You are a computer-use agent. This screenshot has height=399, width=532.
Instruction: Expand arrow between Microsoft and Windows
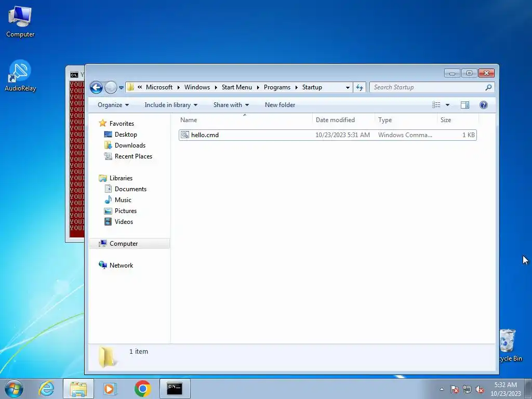(x=179, y=87)
